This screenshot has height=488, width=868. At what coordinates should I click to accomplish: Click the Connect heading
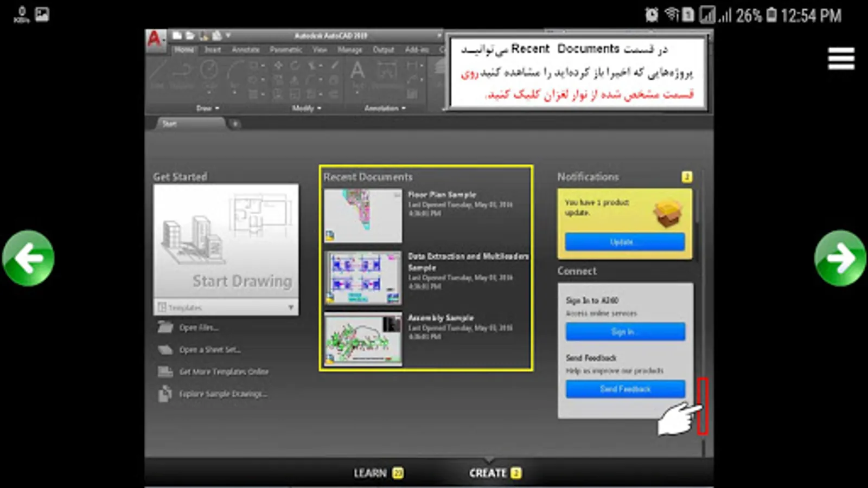pyautogui.click(x=577, y=271)
